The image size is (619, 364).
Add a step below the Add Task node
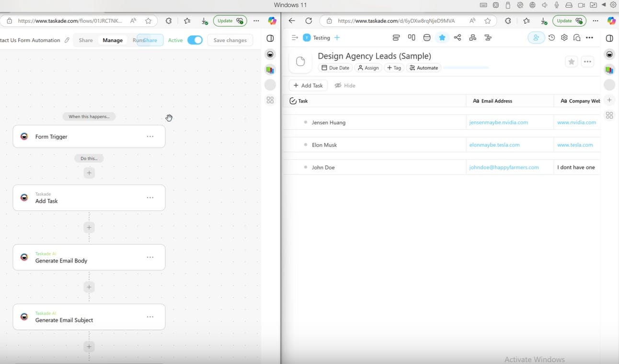89,227
